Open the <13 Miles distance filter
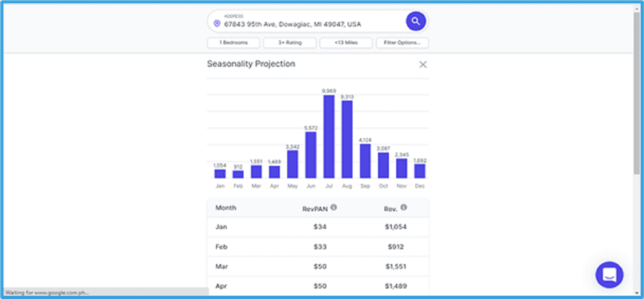The height and width of the screenshot is (299, 644). click(x=346, y=43)
